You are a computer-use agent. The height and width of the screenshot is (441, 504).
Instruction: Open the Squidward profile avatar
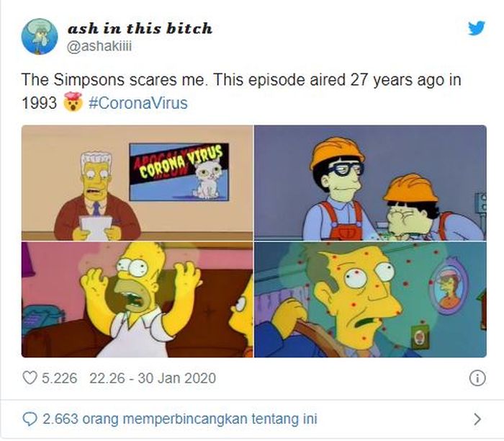(40, 36)
